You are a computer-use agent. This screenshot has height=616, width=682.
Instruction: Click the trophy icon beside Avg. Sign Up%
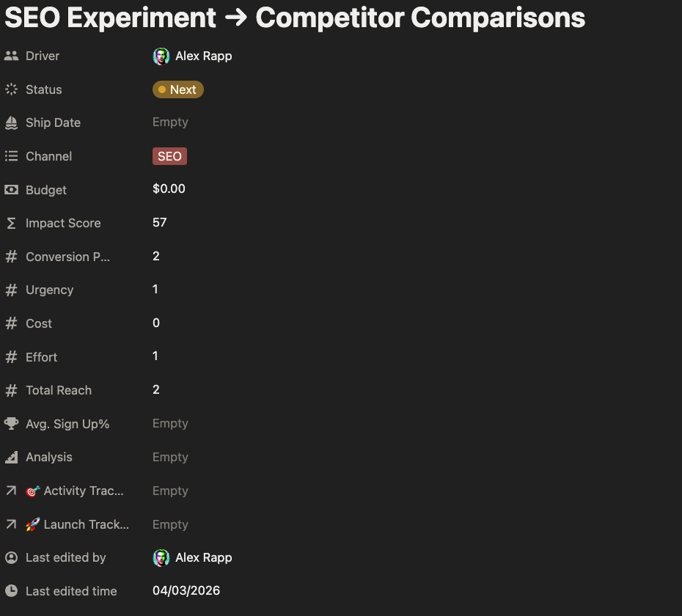click(11, 423)
